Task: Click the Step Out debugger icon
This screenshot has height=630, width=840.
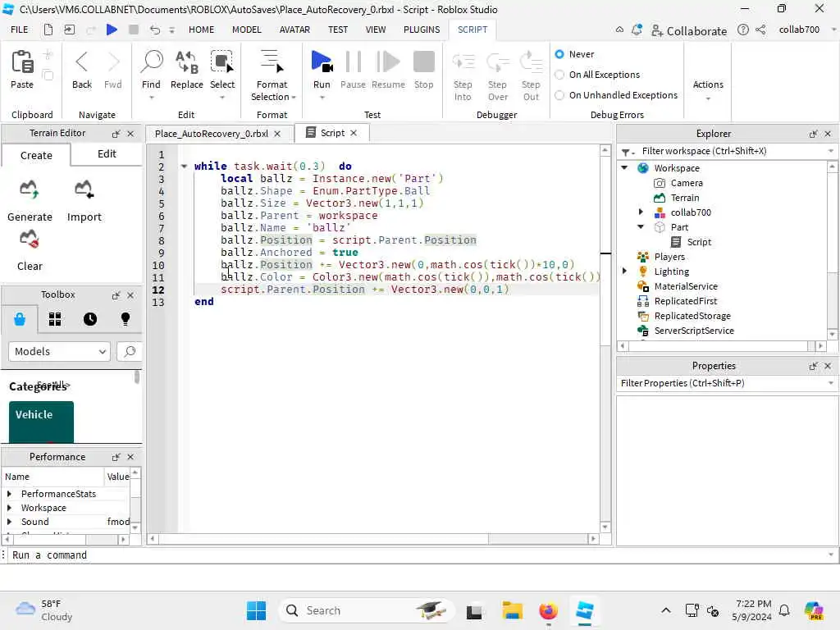Action: click(531, 62)
